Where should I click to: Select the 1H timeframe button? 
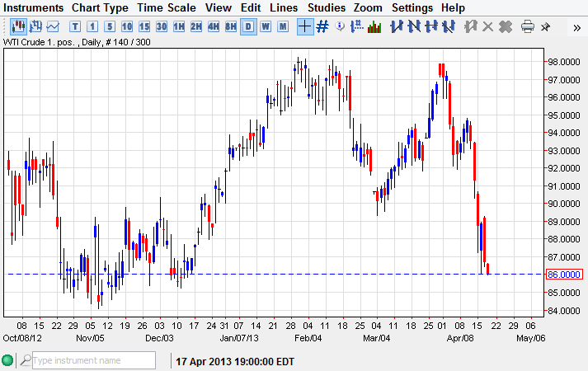pos(179,26)
